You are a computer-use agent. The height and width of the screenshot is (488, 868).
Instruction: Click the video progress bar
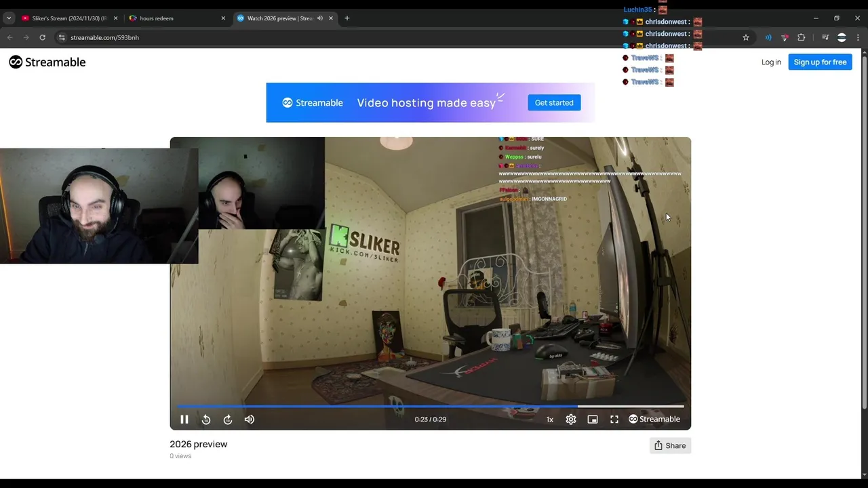coord(430,407)
